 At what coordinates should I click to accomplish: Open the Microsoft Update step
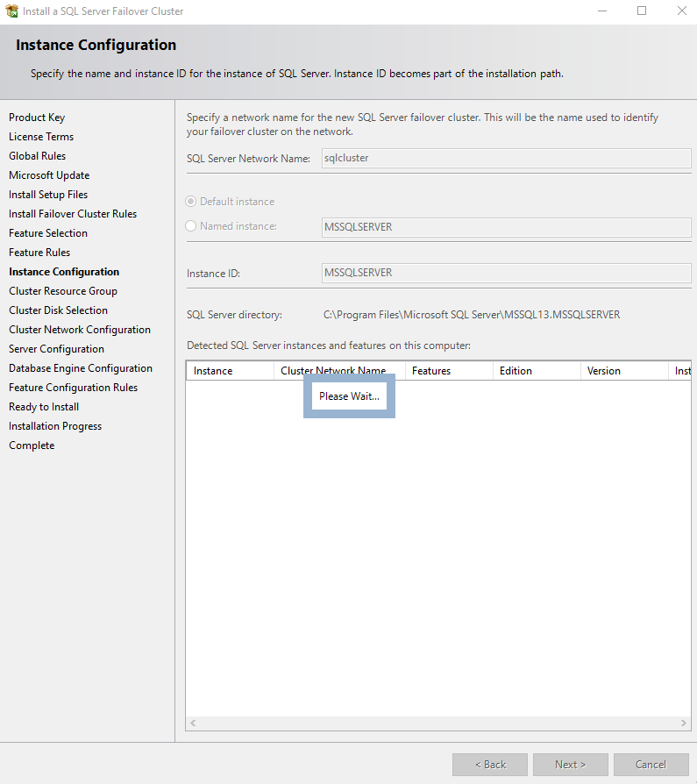(49, 175)
